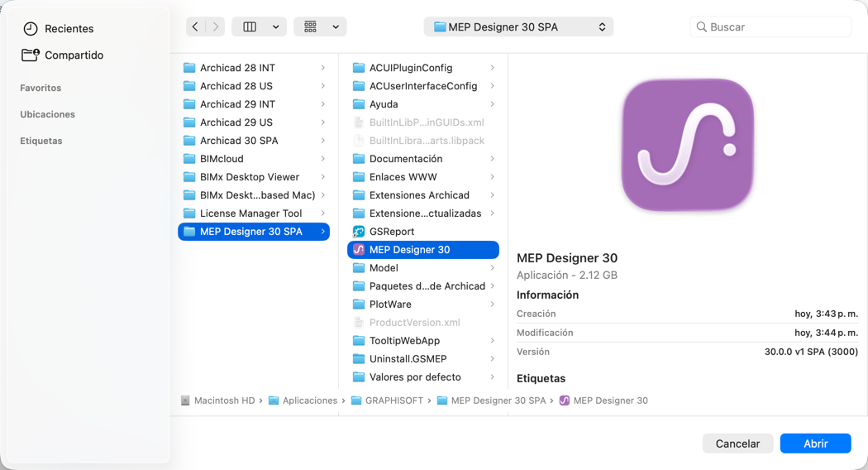Open the Paquetes d...de Archicad folder
This screenshot has height=470, width=868.
[423, 286]
